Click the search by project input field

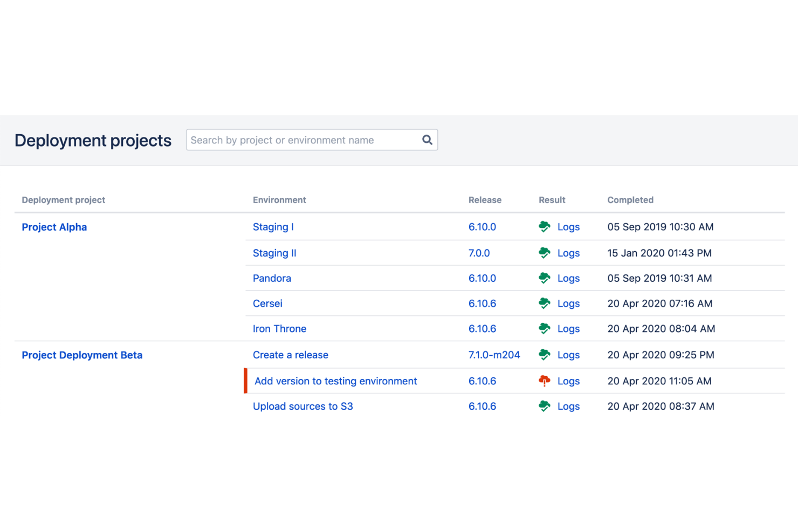pyautogui.click(x=302, y=140)
